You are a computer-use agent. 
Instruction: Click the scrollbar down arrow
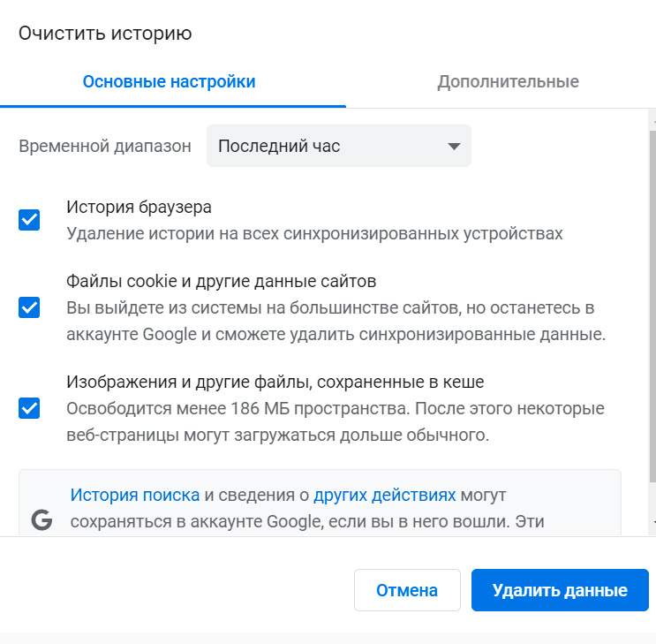click(652, 525)
